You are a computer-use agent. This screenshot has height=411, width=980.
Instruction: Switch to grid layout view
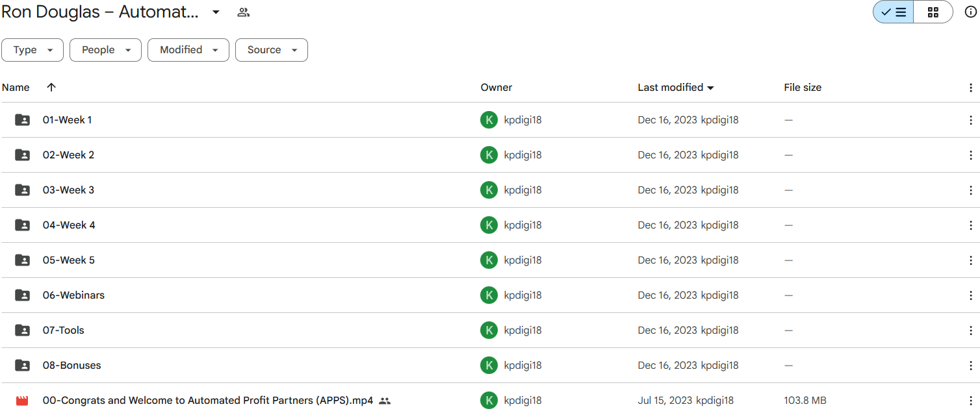pyautogui.click(x=933, y=12)
